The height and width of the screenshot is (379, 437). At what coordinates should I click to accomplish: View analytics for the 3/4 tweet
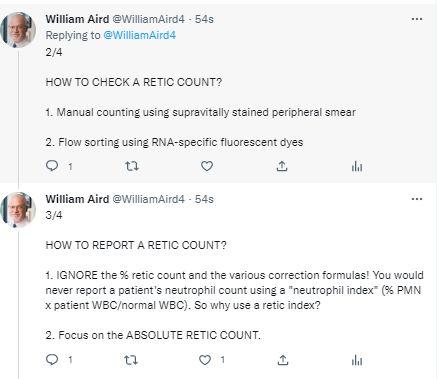357,360
